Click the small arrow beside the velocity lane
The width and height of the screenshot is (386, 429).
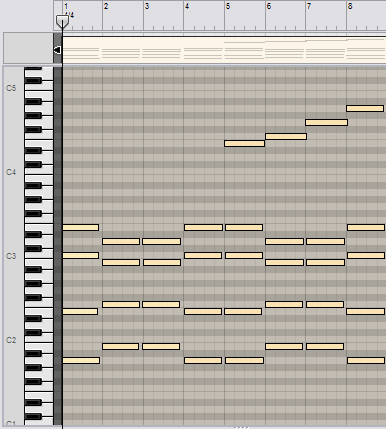[x=58, y=50]
